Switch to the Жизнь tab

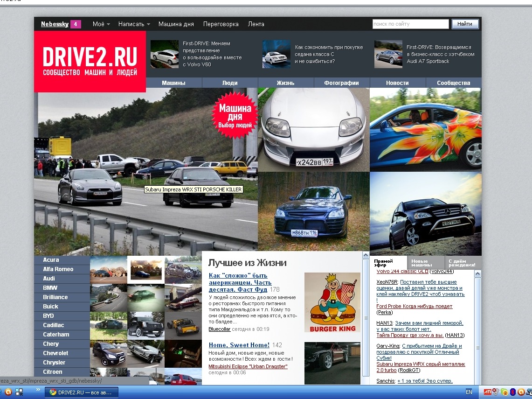point(286,83)
